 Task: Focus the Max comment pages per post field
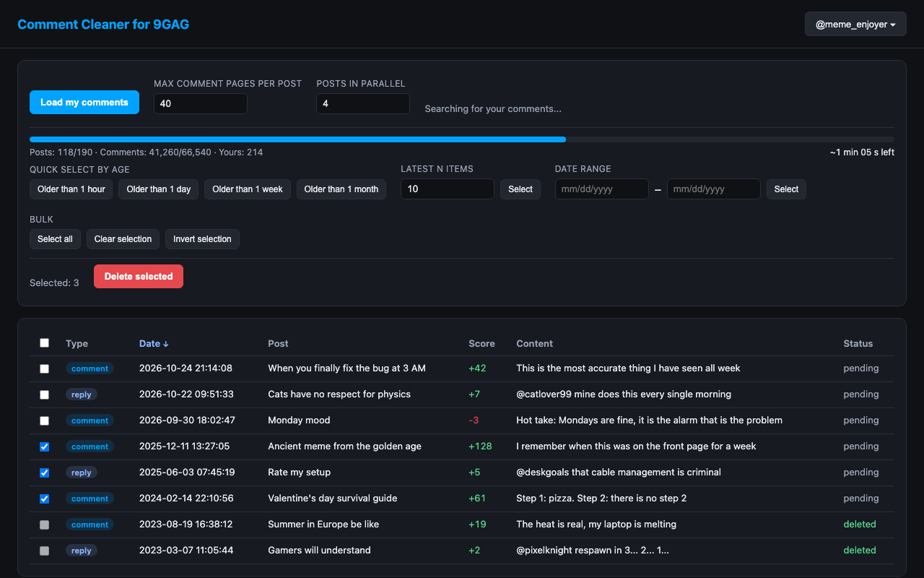(201, 103)
